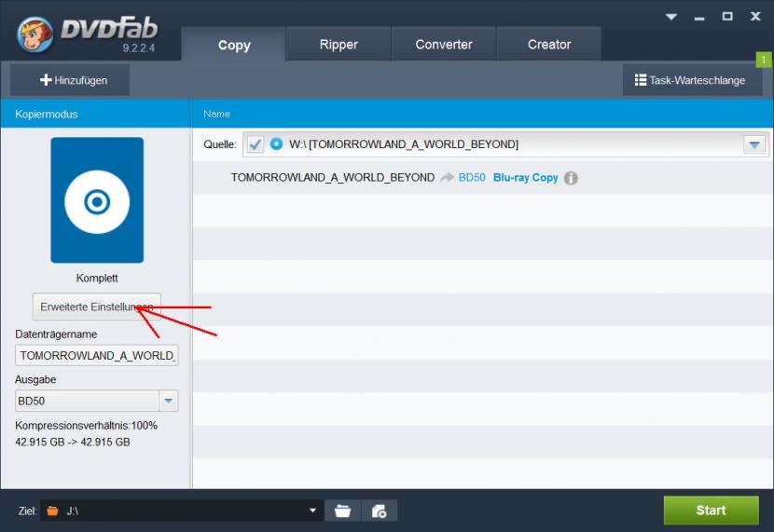Click the info icon beside Blu-ray Copy
774x532 pixels.
coord(571,178)
